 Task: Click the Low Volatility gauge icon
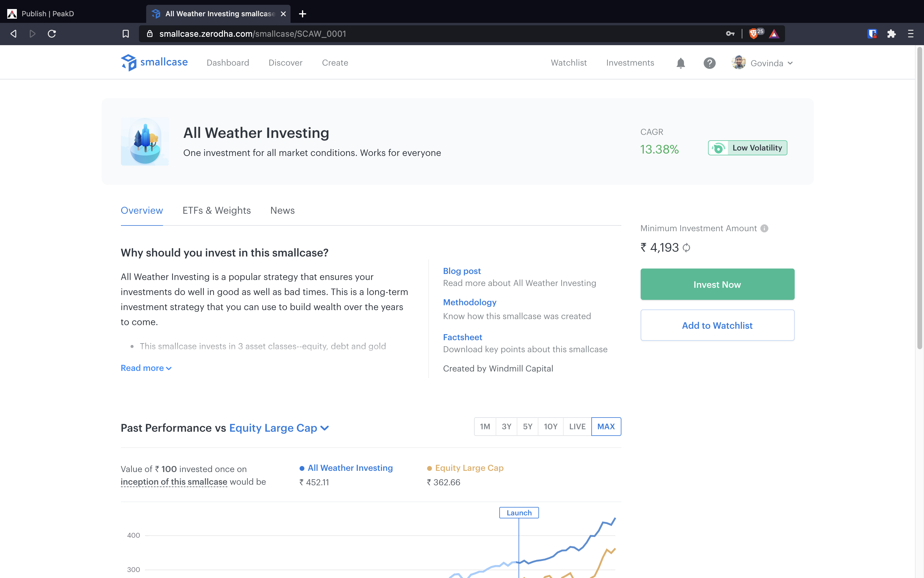718,148
